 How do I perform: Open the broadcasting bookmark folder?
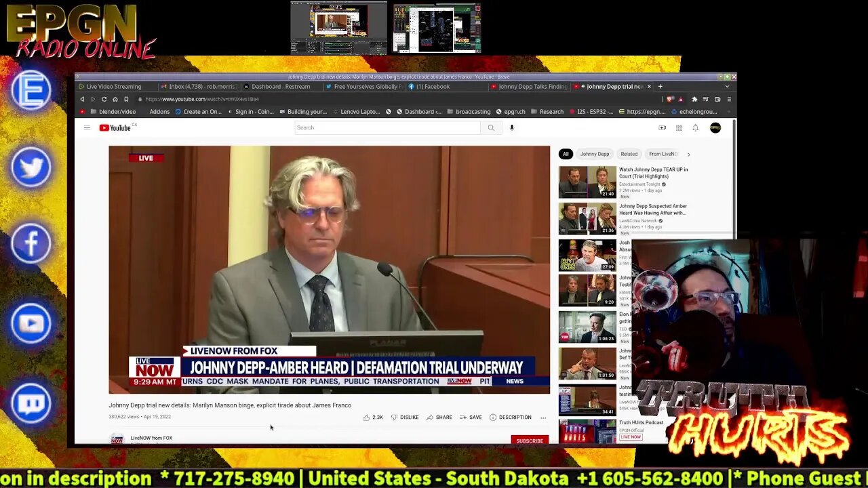point(468,112)
